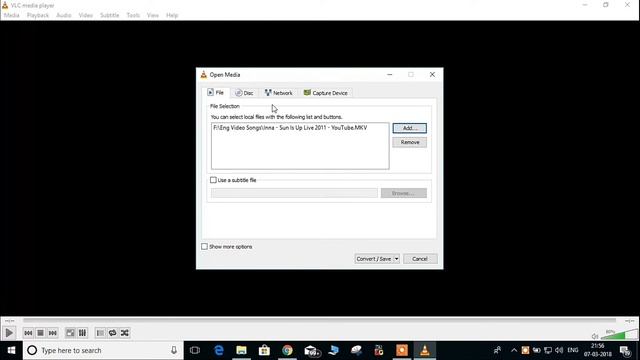Open File Explorer from taskbar
Screen dimensions: 640x360
click(242, 350)
